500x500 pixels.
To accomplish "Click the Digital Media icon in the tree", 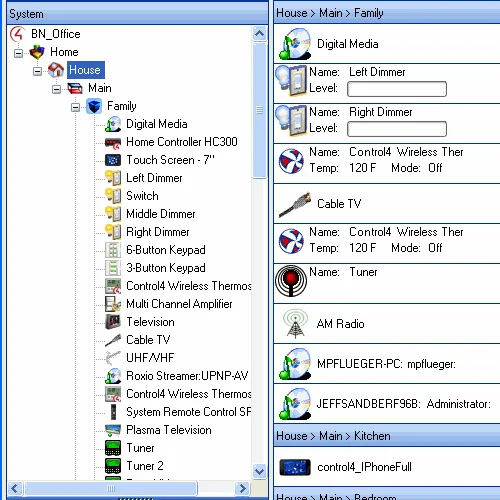I will (113, 124).
